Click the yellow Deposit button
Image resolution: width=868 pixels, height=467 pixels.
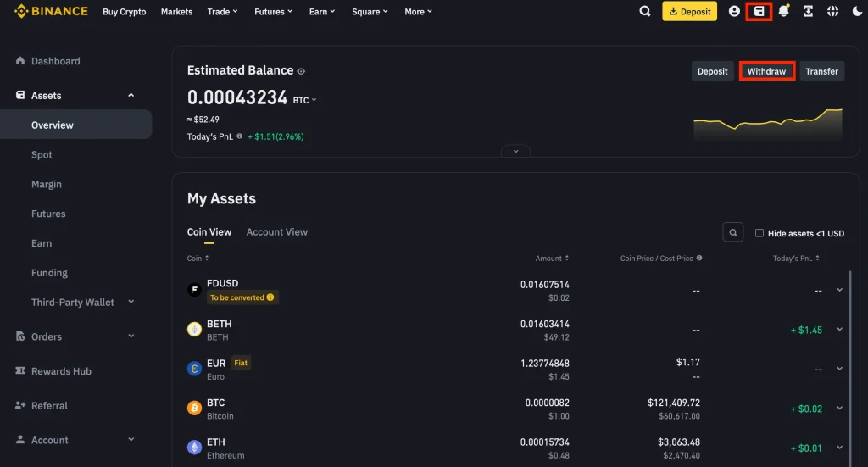pos(689,11)
